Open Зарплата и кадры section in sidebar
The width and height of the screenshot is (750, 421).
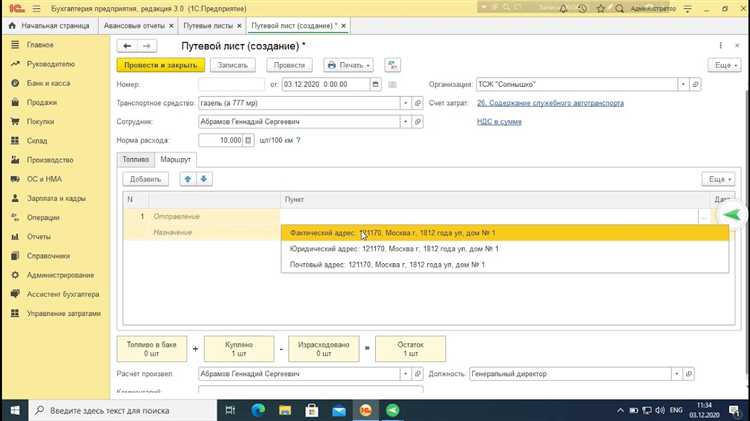coord(56,198)
